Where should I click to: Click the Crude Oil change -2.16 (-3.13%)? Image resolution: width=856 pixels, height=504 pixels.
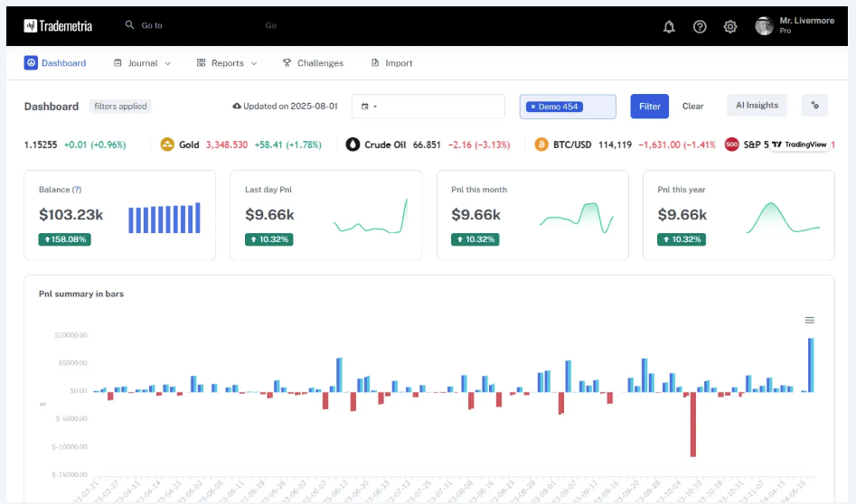coord(479,145)
